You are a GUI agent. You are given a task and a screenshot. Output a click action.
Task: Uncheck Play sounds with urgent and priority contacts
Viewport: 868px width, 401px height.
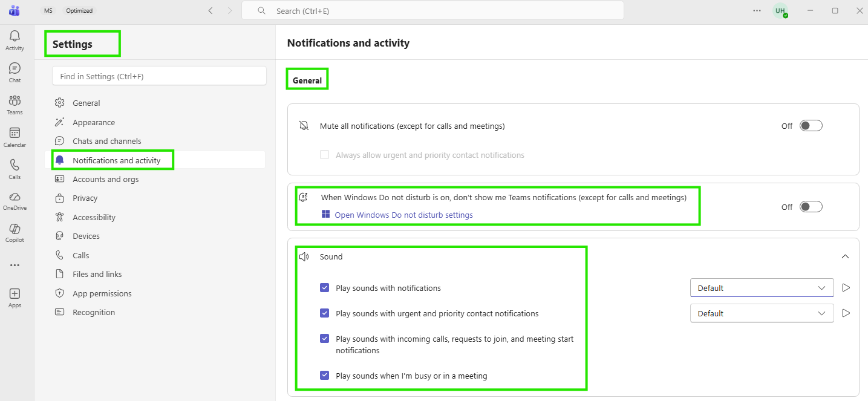click(324, 313)
